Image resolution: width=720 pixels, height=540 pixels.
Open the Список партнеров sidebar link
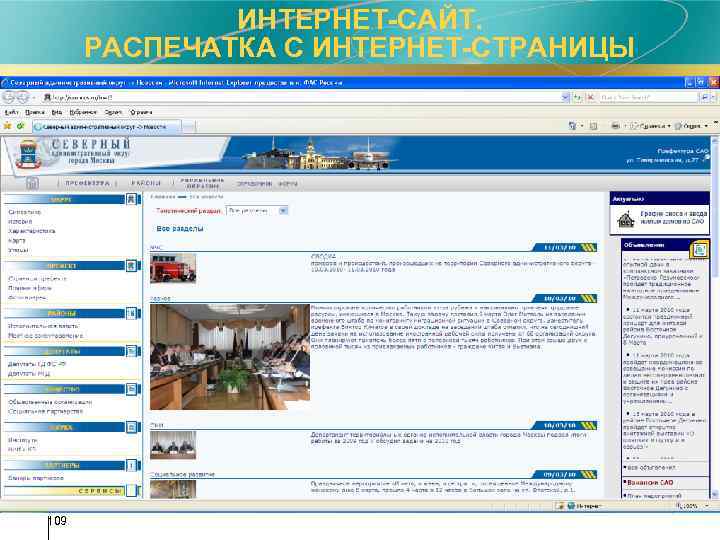pos(36,478)
